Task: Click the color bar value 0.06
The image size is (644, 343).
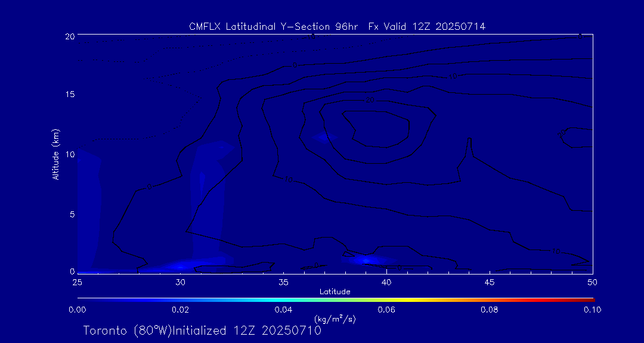Action: [x=386, y=310]
